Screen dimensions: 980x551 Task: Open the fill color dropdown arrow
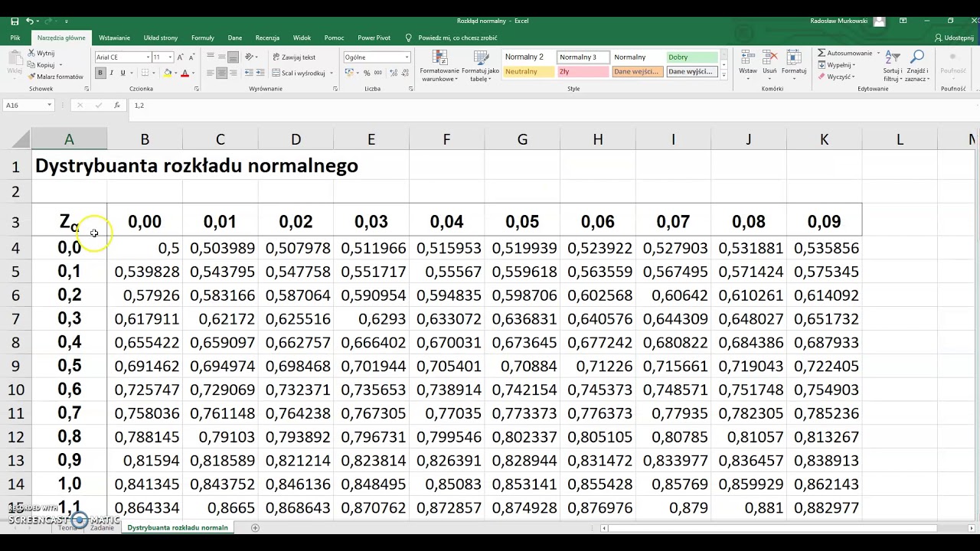coord(175,73)
